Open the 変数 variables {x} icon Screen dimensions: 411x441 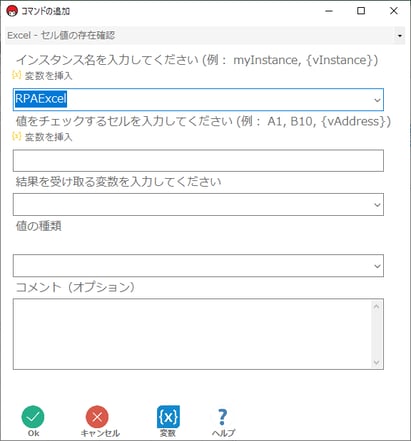pos(168,417)
